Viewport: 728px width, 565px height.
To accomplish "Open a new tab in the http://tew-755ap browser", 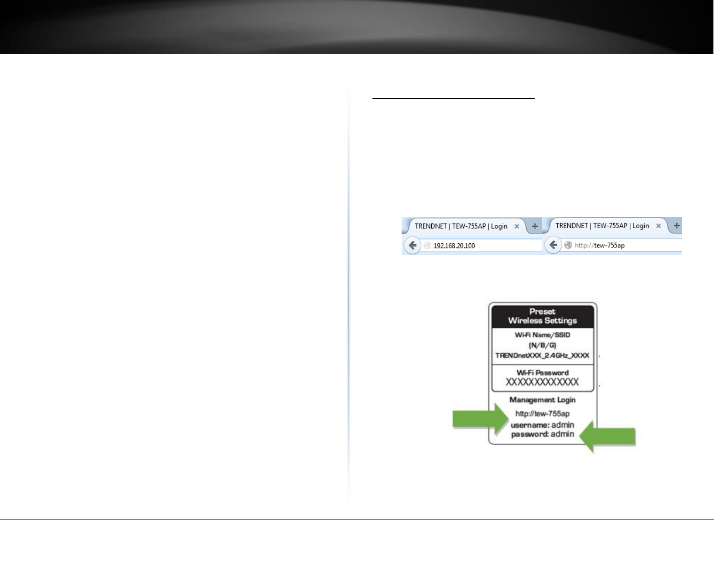I will click(x=677, y=226).
